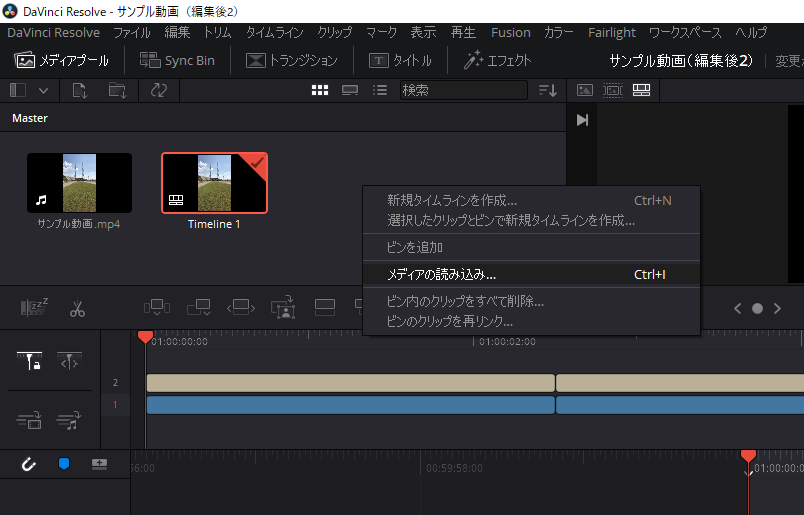
Task: Open the トリム menu
Action: tap(217, 32)
